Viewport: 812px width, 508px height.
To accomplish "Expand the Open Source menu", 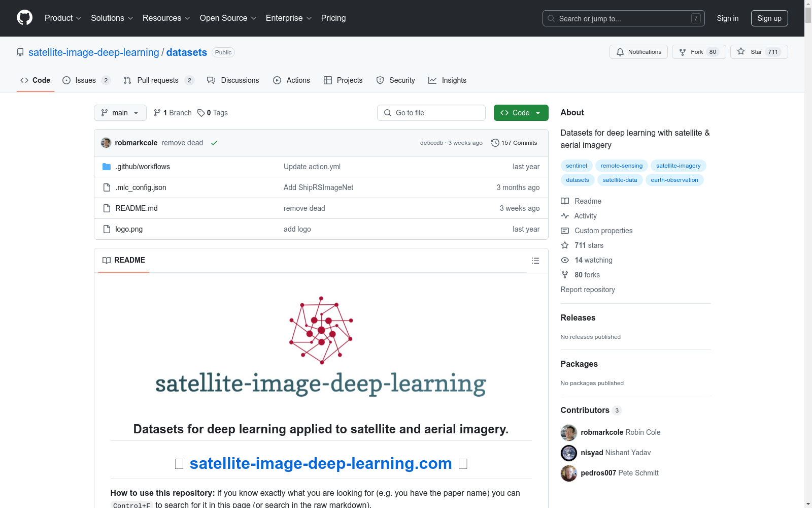I will pyautogui.click(x=228, y=18).
